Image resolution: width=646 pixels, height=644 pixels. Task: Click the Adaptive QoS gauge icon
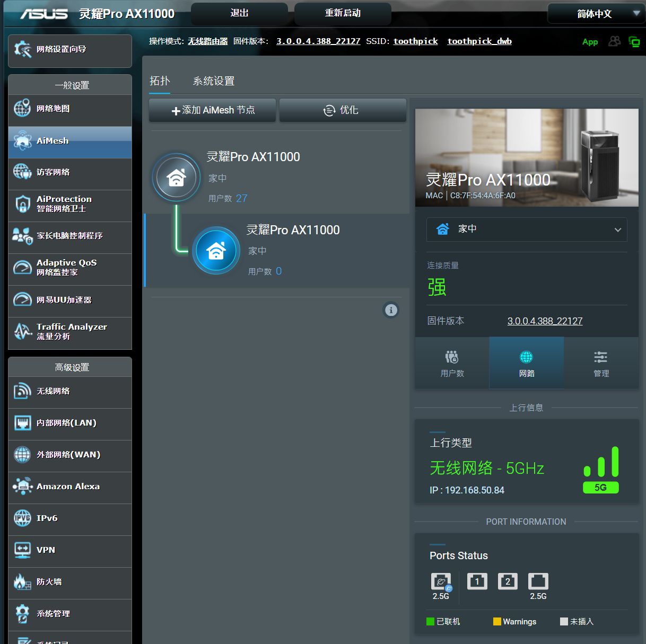(22, 267)
